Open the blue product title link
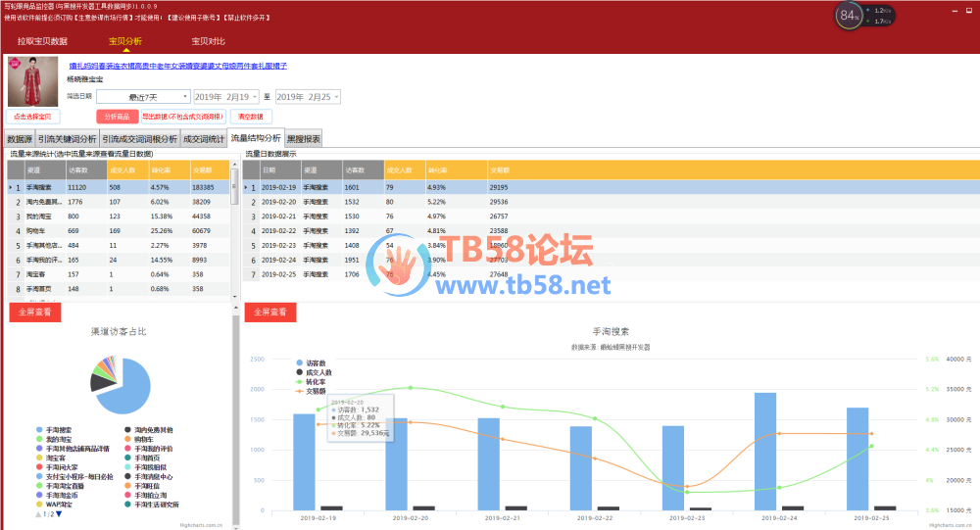 point(178,66)
